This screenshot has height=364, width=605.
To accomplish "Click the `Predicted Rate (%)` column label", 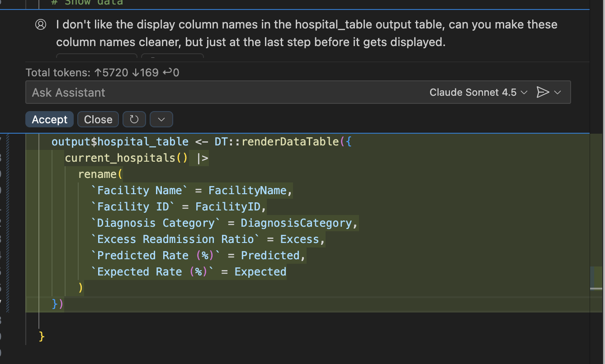I will tap(155, 256).
